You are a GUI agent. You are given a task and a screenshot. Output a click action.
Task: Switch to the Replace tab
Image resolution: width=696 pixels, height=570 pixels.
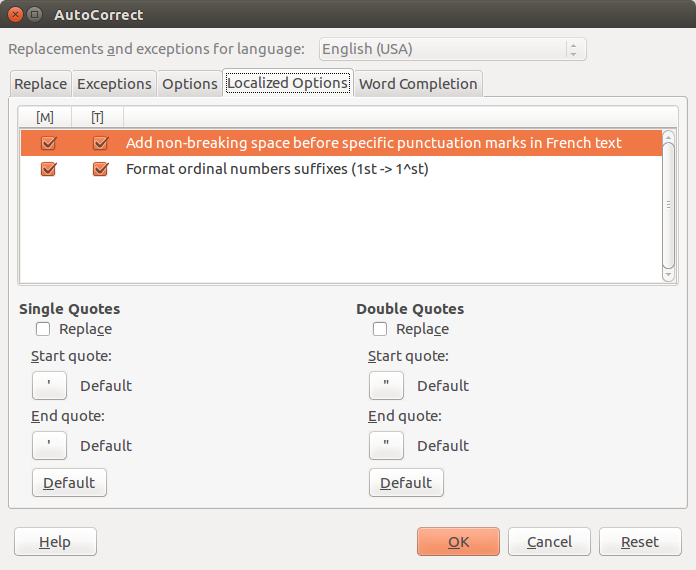point(41,84)
